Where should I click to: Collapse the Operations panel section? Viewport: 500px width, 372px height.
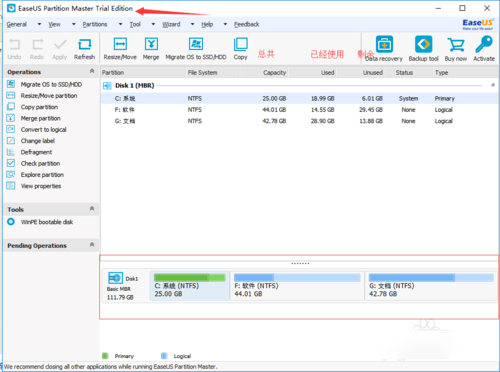click(92, 71)
